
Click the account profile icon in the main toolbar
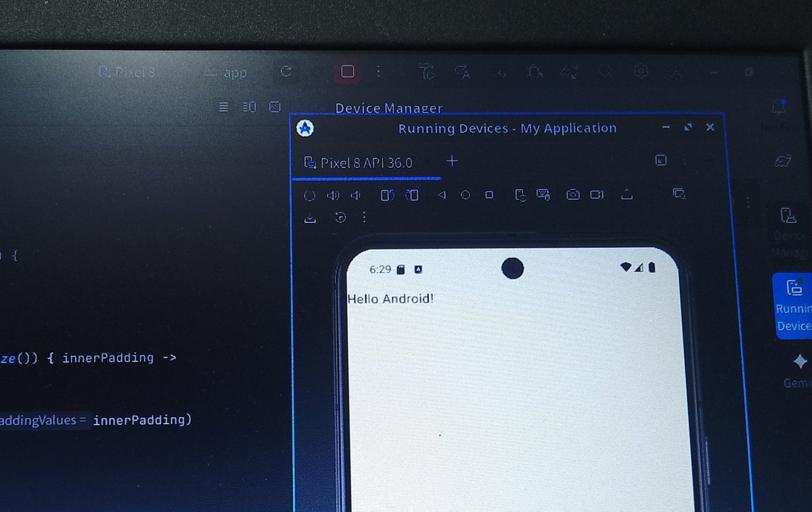675,71
